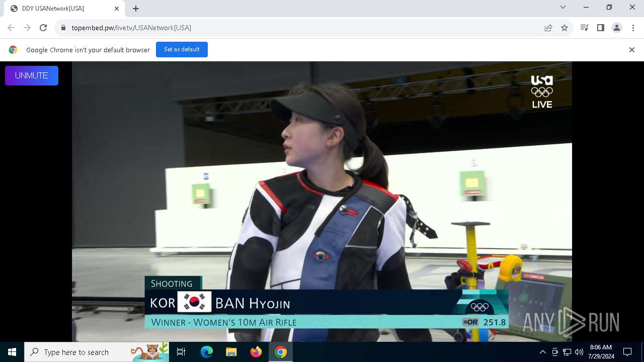This screenshot has width=644, height=362.
Task: Share this page icon
Action: pyautogui.click(x=548, y=28)
